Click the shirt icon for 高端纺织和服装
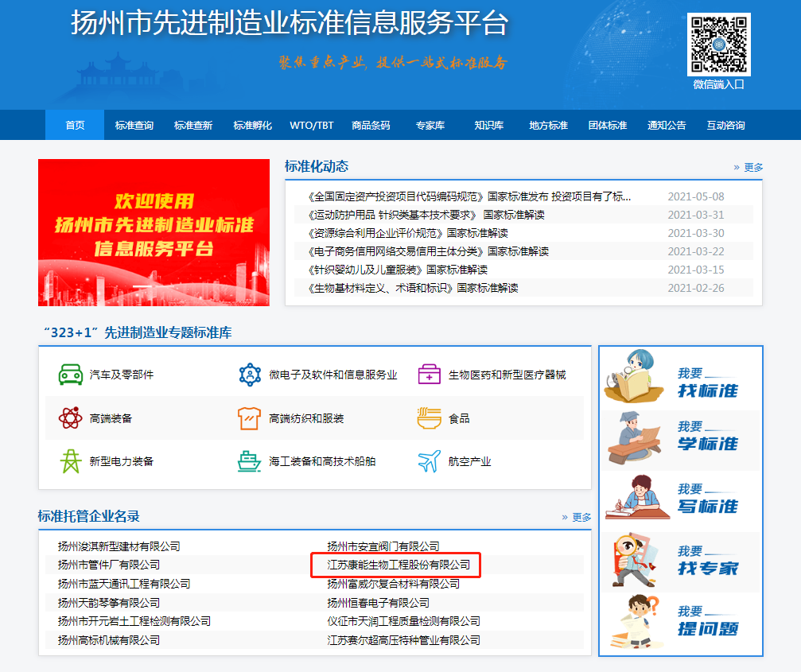Screen dimensions: 801x672 [250, 418]
